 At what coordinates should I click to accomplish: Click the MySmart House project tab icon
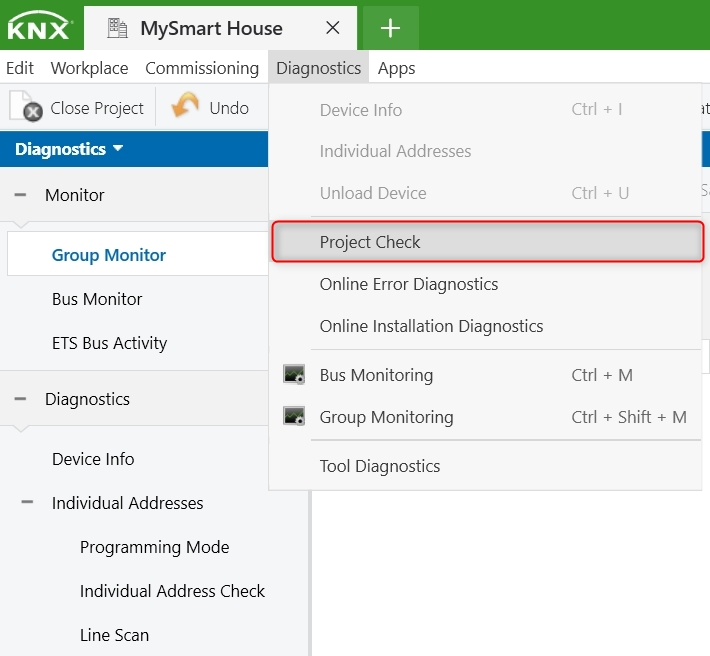point(117,28)
